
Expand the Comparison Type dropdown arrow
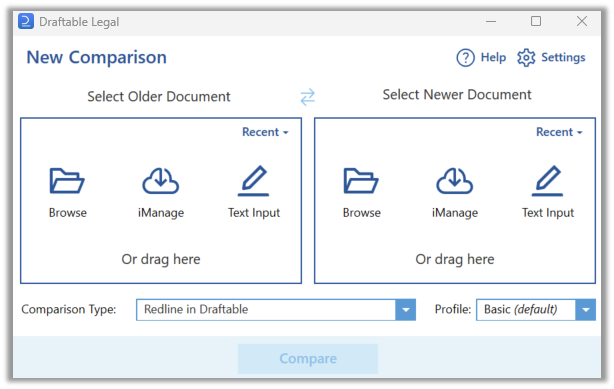click(406, 310)
